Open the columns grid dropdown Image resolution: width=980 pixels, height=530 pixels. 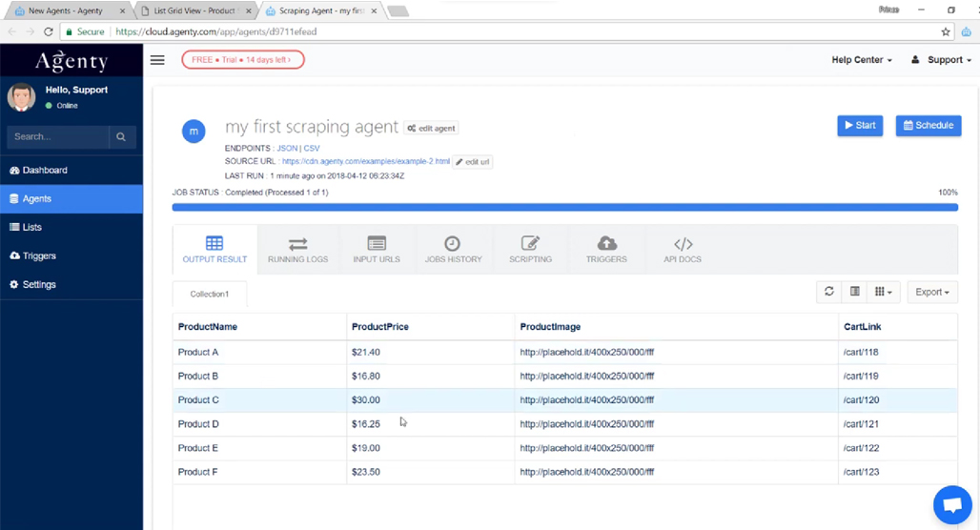[883, 292]
